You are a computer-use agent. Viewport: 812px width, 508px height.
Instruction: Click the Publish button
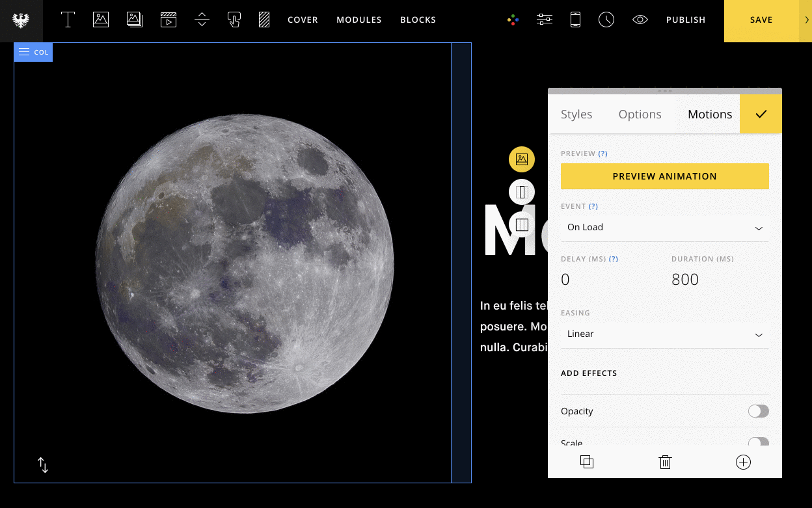click(686, 20)
